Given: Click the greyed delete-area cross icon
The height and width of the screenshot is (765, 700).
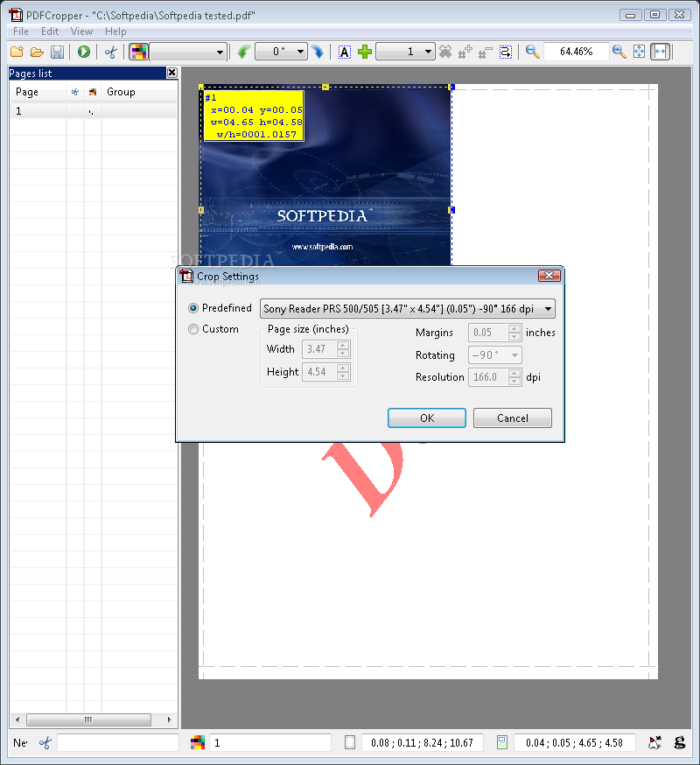Looking at the screenshot, I should [x=444, y=52].
